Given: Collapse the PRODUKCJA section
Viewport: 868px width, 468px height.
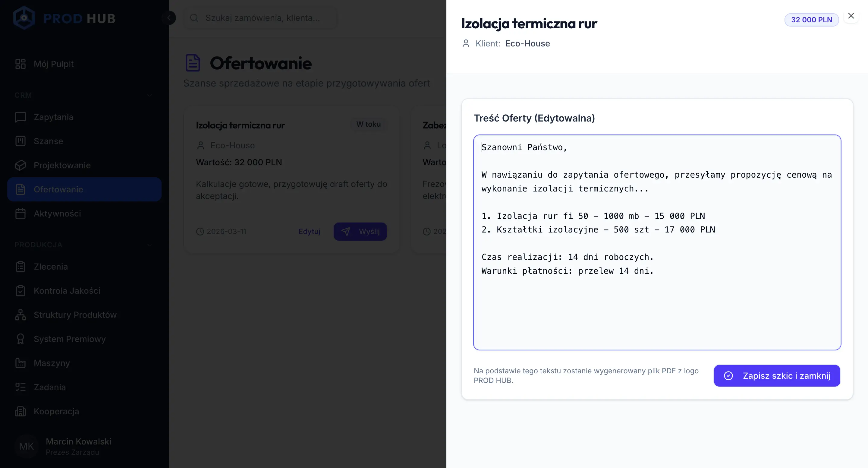Looking at the screenshot, I should click(149, 245).
